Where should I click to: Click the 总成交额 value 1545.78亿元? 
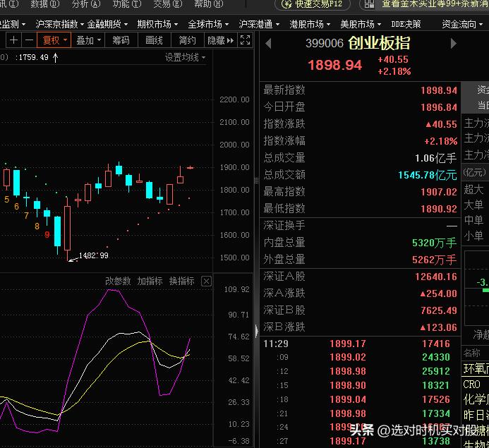427,175
